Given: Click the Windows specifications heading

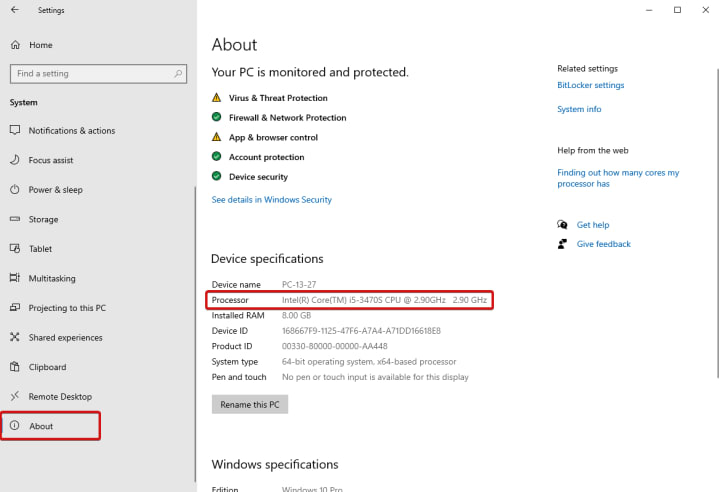Looking at the screenshot, I should click(x=275, y=464).
